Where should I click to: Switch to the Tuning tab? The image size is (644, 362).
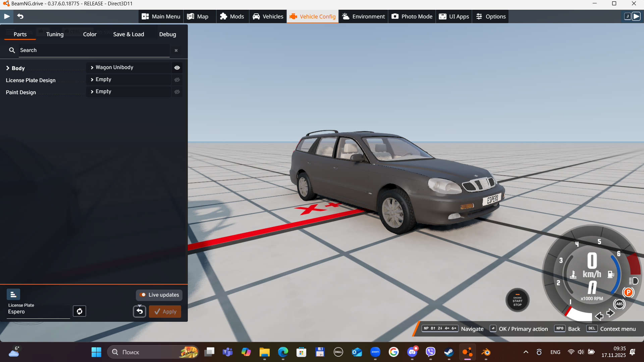55,34
